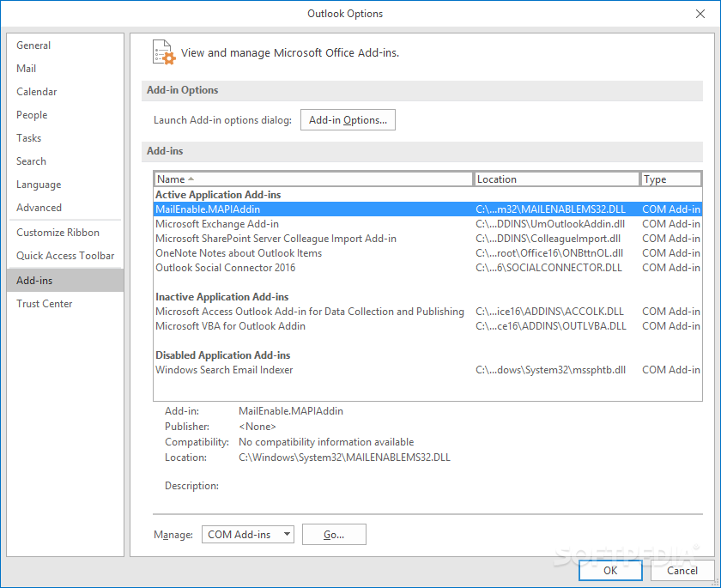Click the Go button

[x=334, y=535]
